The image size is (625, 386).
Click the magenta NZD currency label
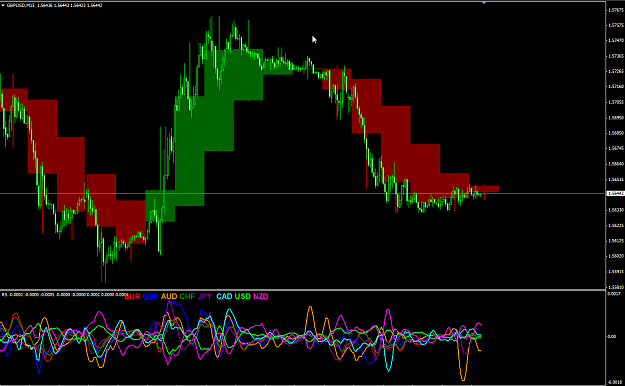pyautogui.click(x=261, y=296)
